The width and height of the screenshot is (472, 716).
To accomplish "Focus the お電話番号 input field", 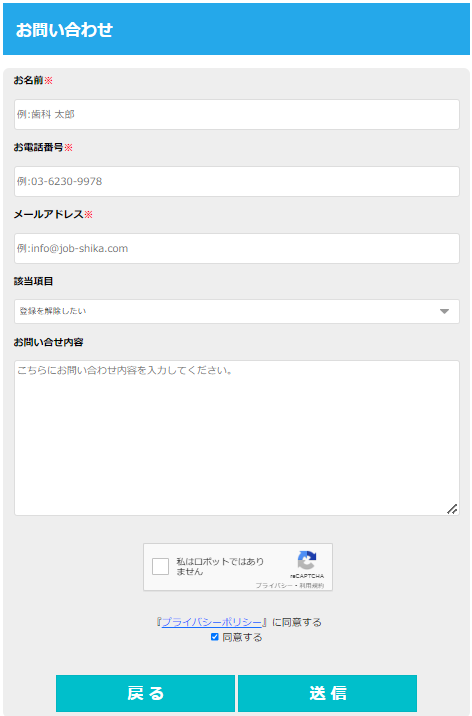I will 236,181.
